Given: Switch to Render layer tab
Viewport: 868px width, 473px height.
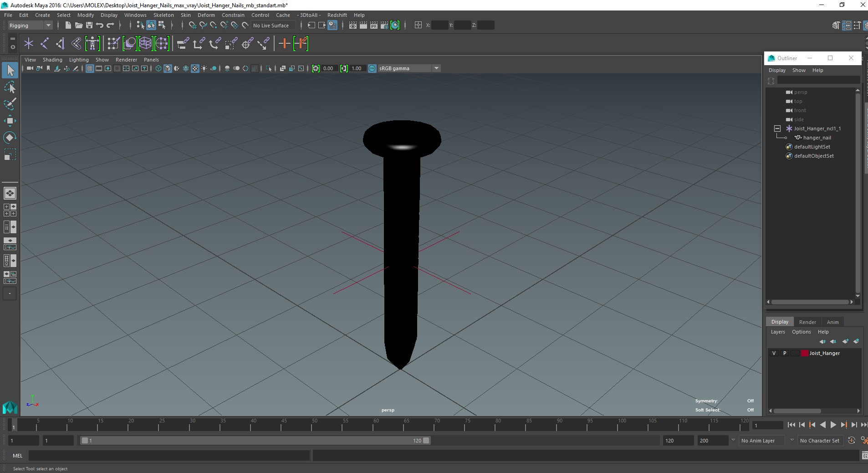Looking at the screenshot, I should 807,322.
